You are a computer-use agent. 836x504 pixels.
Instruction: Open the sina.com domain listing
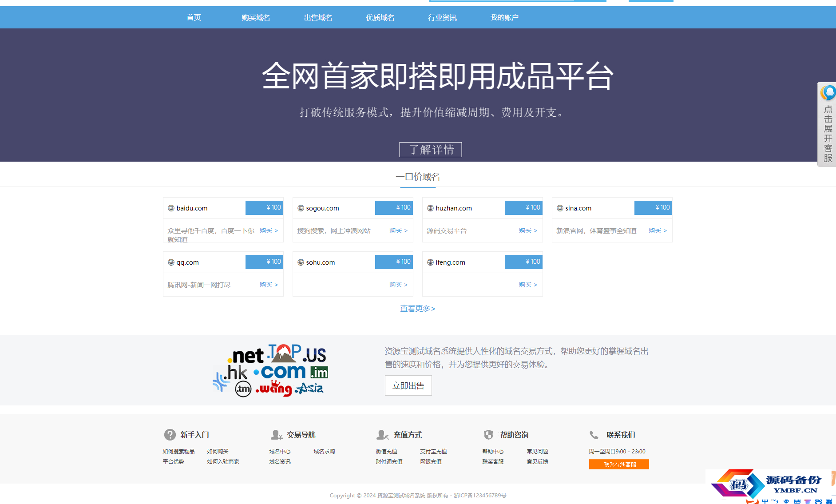(578, 208)
